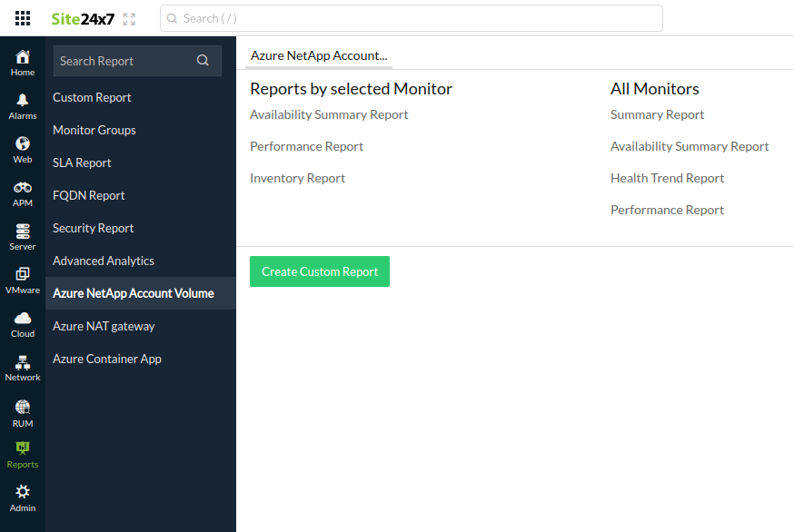Open Azure NAT gateway reports
This screenshot has width=794, height=532.
[x=102, y=325]
